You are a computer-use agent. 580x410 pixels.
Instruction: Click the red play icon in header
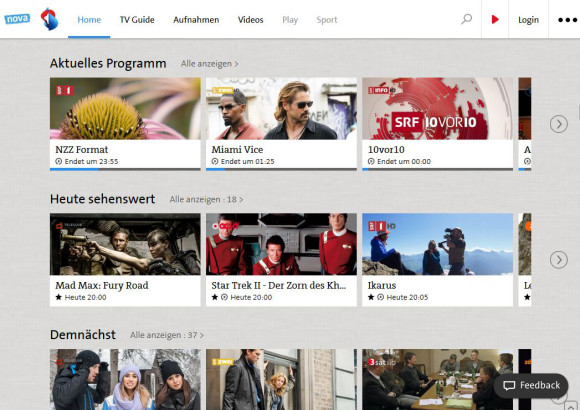495,19
